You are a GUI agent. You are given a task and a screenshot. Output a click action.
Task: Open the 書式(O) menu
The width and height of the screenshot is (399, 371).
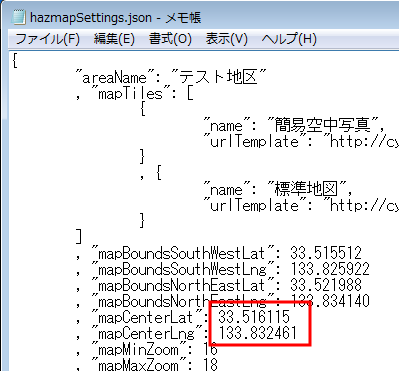(x=170, y=39)
